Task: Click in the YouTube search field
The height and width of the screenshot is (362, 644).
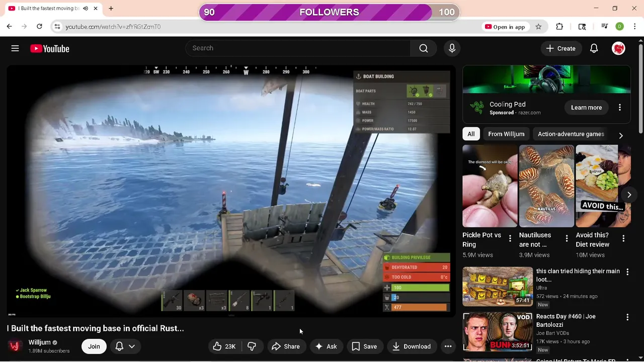Action: [x=298, y=48]
